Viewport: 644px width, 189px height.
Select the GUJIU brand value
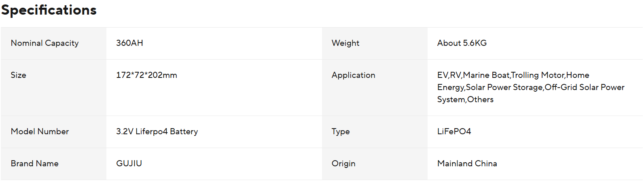129,163
